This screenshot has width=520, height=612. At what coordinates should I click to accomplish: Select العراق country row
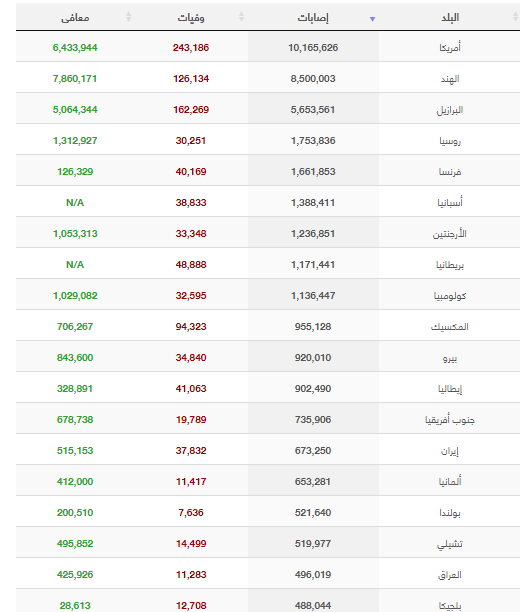(268, 575)
